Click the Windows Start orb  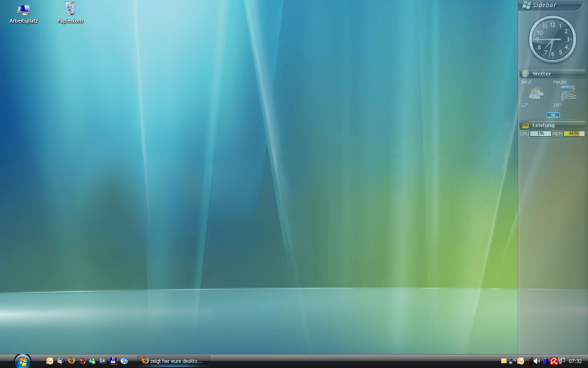[x=22, y=361]
